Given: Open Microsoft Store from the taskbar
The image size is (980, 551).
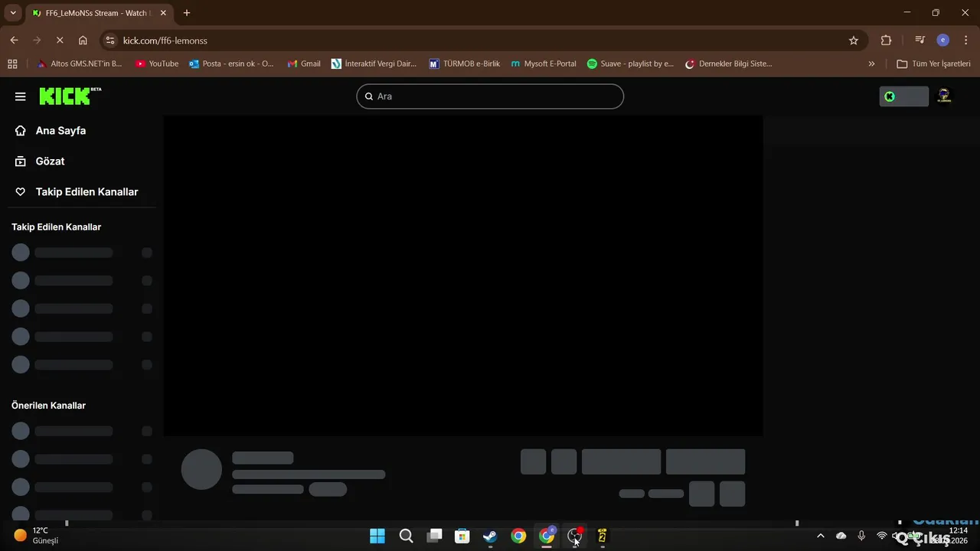Looking at the screenshot, I should tap(462, 536).
